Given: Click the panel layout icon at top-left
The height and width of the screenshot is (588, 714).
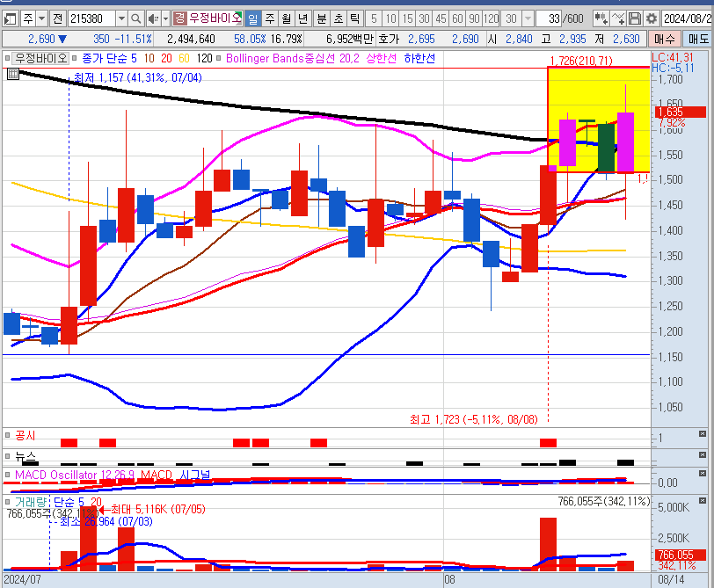Looking at the screenshot, I should click(x=9, y=18).
